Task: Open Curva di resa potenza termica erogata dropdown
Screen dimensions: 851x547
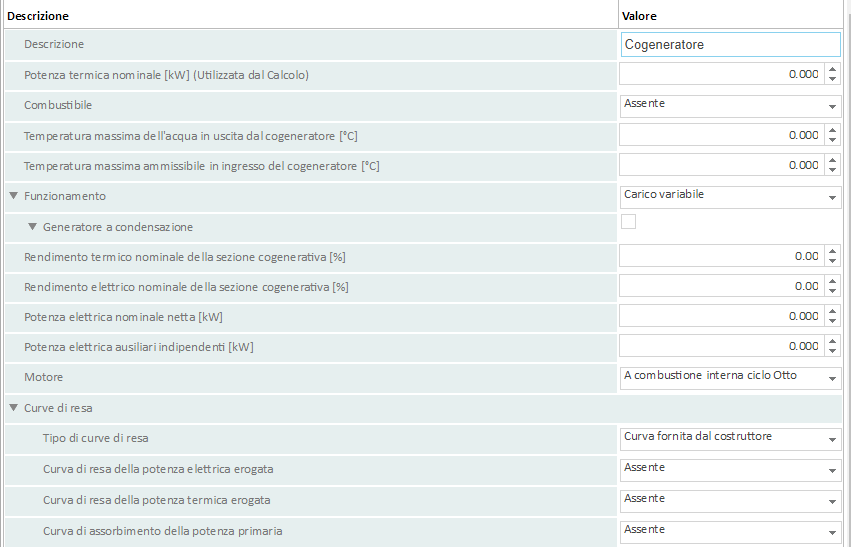Action: click(x=731, y=501)
